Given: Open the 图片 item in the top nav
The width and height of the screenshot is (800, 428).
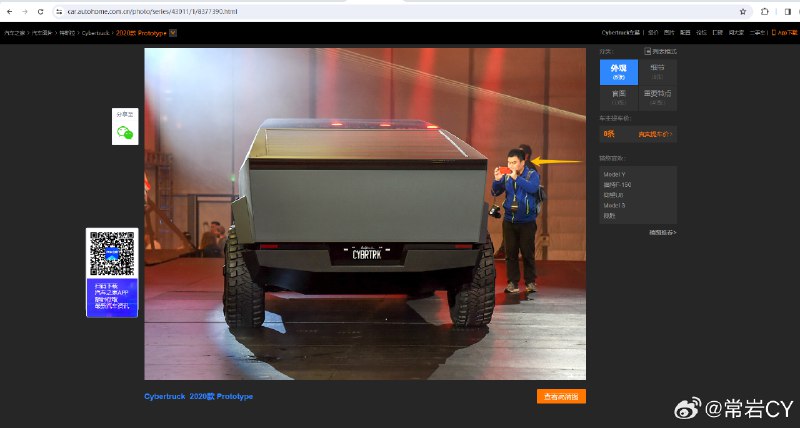Looking at the screenshot, I should point(669,33).
